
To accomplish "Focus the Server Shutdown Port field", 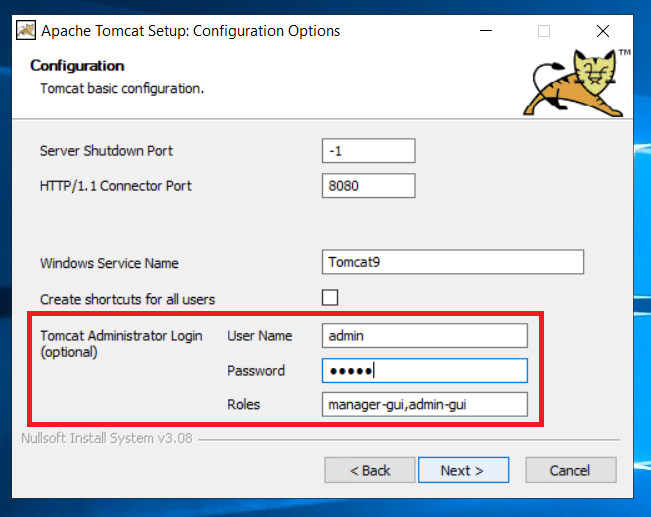I will coord(368,151).
